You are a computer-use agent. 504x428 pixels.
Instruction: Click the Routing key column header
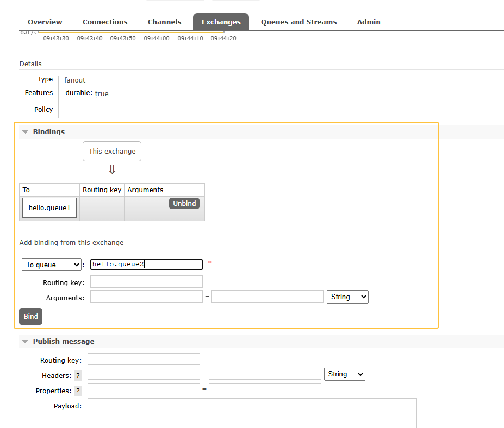tap(102, 190)
